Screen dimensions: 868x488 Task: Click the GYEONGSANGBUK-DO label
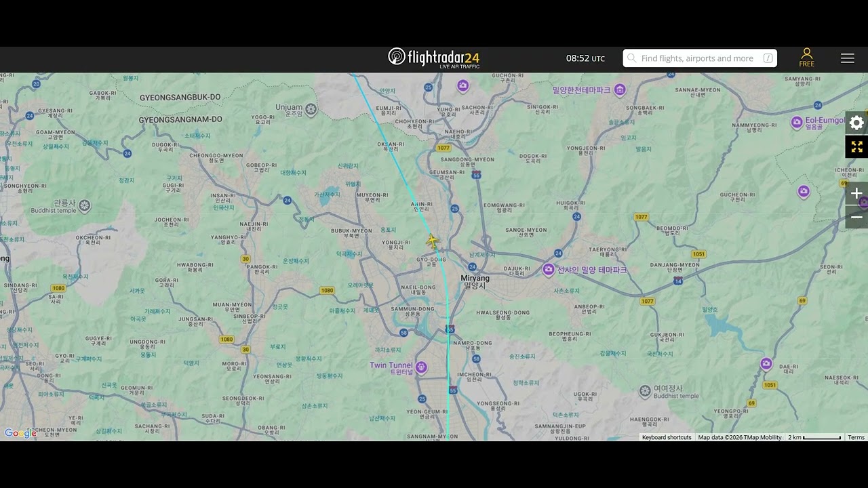click(x=180, y=98)
